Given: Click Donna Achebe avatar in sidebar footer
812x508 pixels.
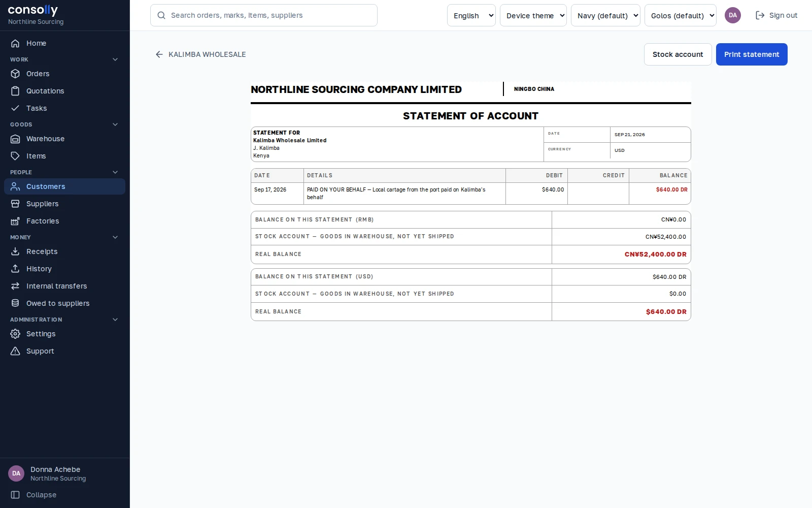Looking at the screenshot, I should (16, 473).
